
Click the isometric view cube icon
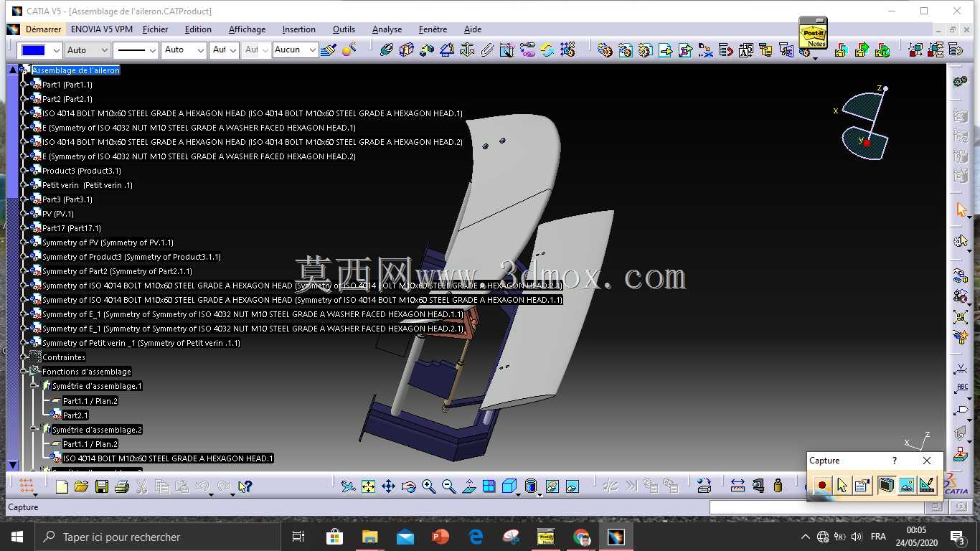[x=509, y=486]
